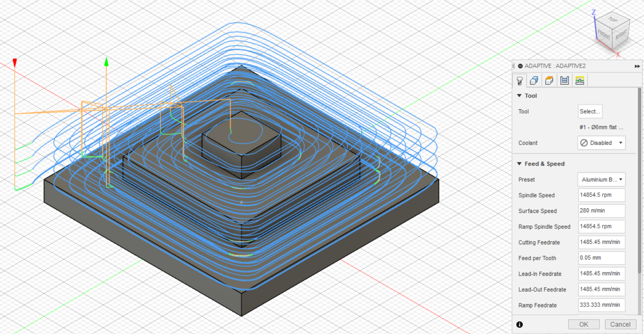Click the red toolpath start arrow marker
644x334 pixels.
[x=15, y=63]
